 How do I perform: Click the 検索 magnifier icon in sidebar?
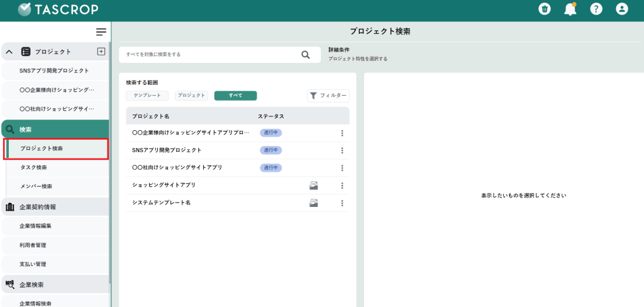click(10, 130)
